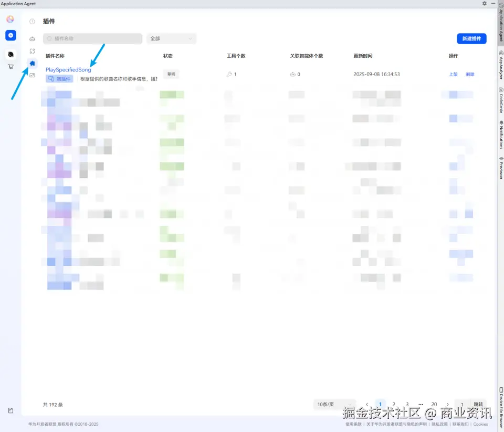Click the 2025-09-08 16:34:53 timestamp
504x432 pixels.
376,74
